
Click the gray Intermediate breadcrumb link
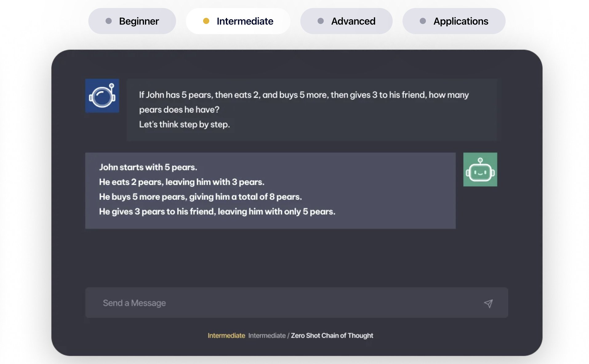tap(267, 335)
